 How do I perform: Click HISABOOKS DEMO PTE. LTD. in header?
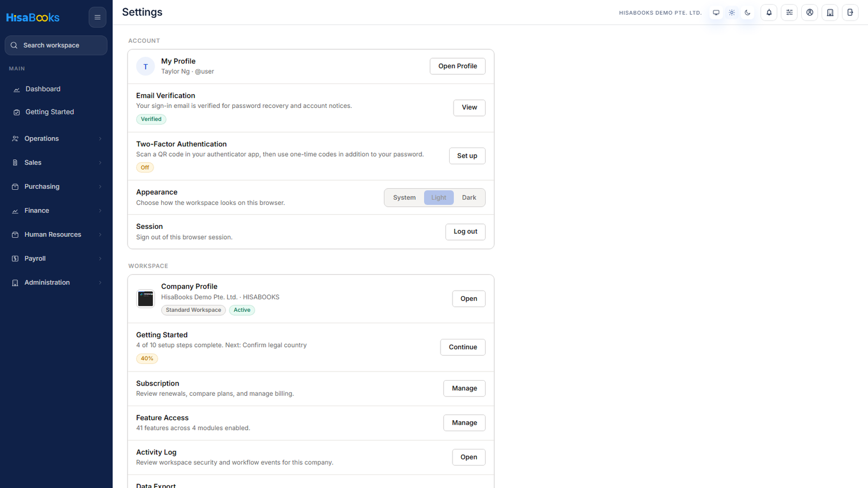tap(660, 12)
